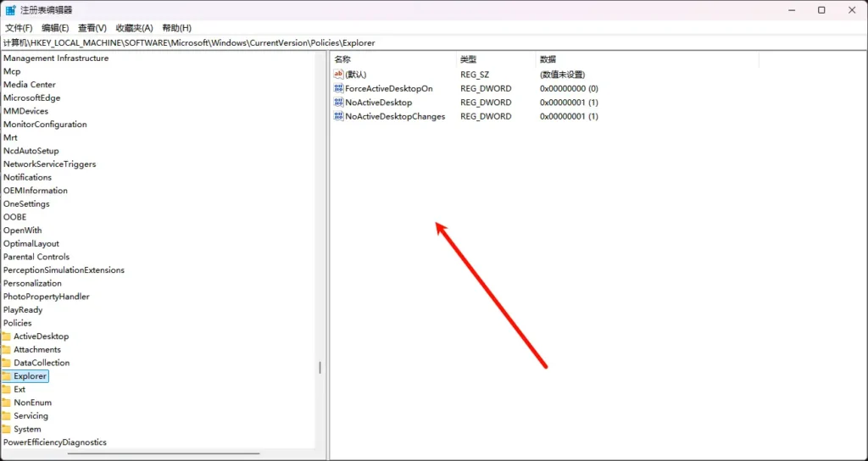This screenshot has height=461, width=868.
Task: Select the OneSettings key
Action: (26, 204)
